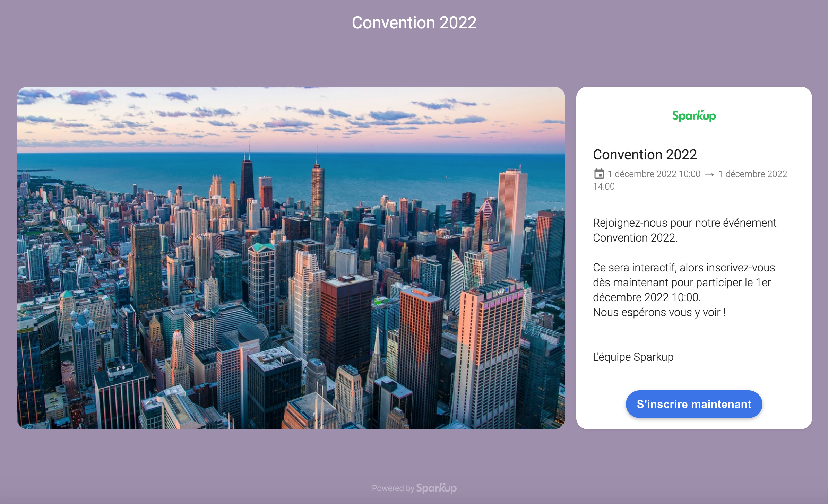
Task: Click start date '1 décembre 2022 10:00'
Action: [x=654, y=174]
